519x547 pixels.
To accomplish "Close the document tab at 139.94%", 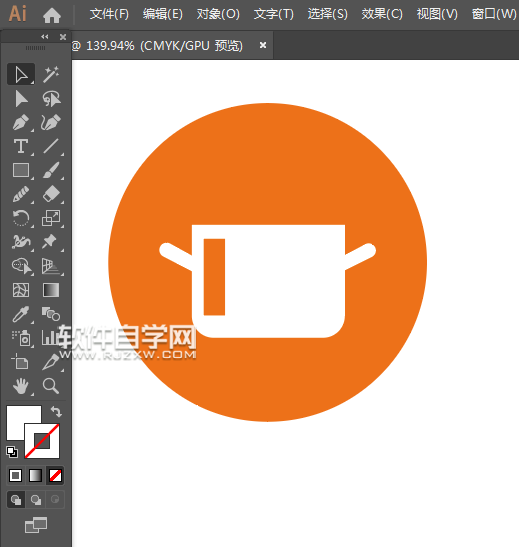I will [x=263, y=45].
